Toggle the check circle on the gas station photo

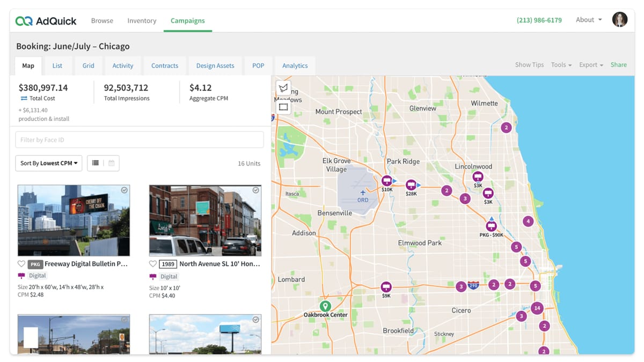[x=125, y=320]
